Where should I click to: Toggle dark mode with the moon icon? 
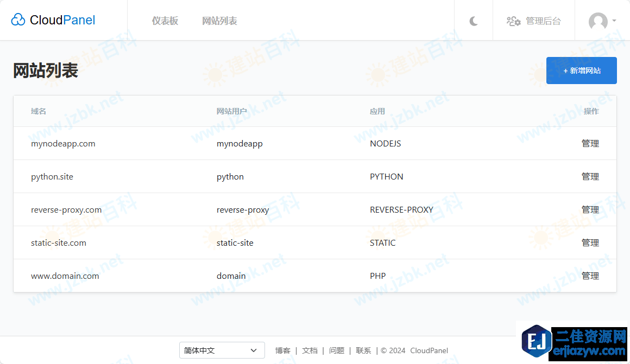point(473,21)
